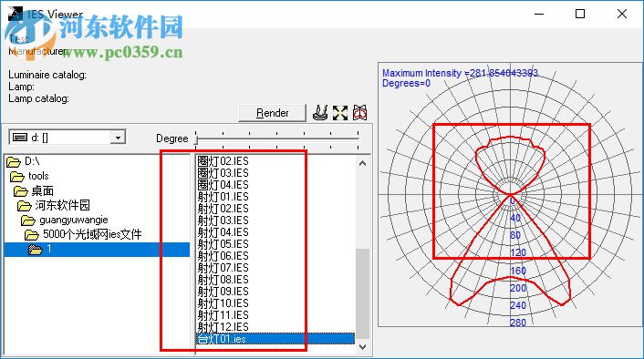Screen dimensions: 644x359
Task: Click the Render button
Action: pos(272,113)
